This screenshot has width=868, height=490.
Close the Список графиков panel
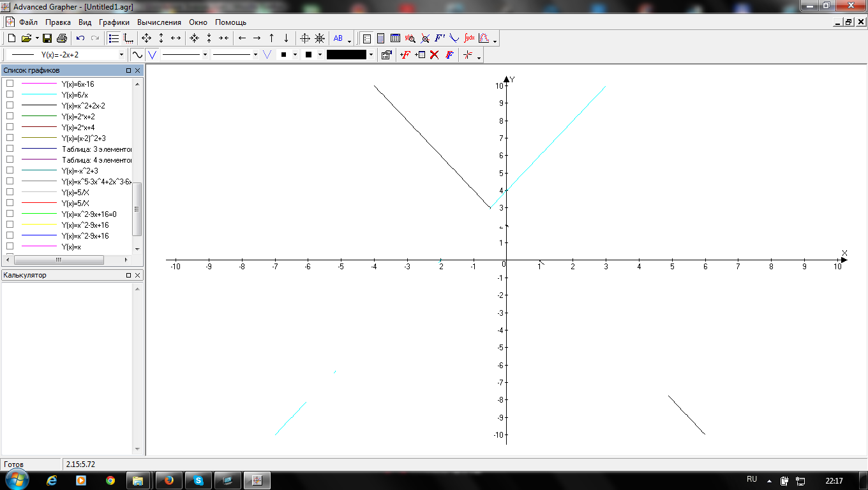tap(137, 70)
